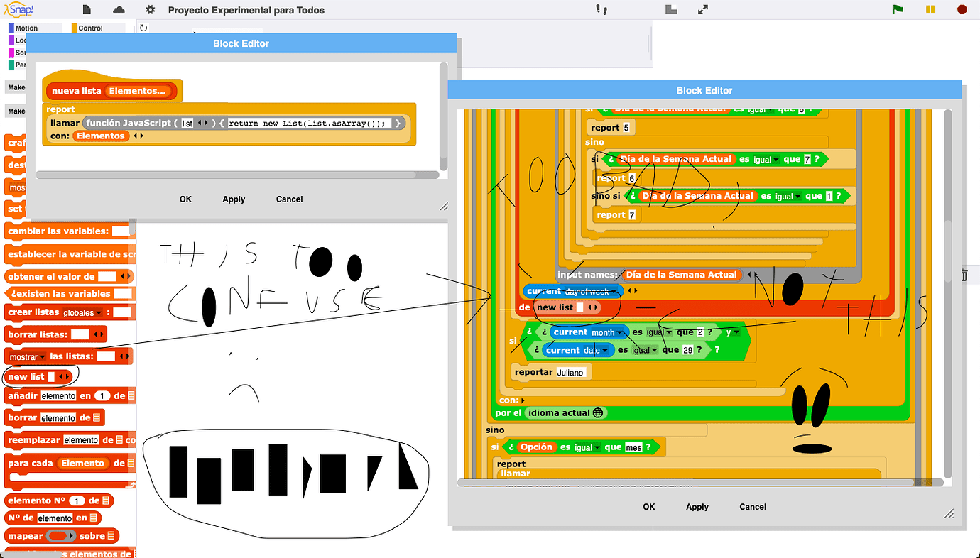This screenshot has width=980, height=558.
Task: Toggle presentation mode with the arrows icon
Action: tap(702, 9)
